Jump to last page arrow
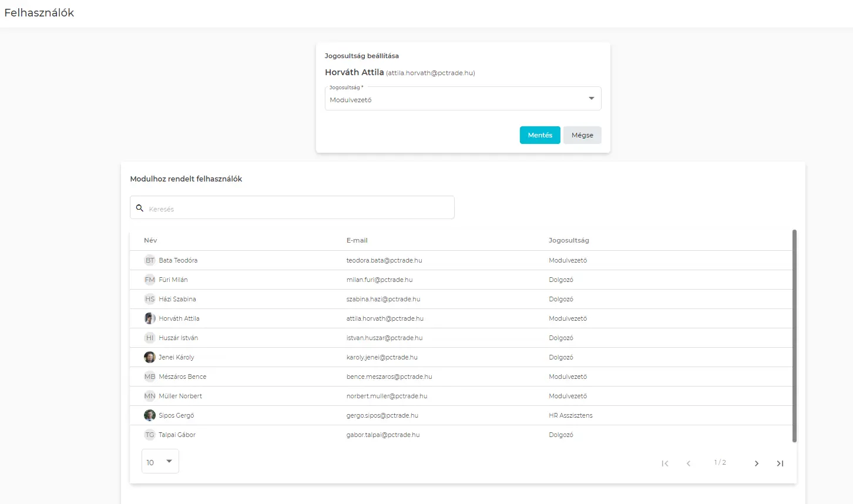This screenshot has width=853, height=504. tap(780, 463)
